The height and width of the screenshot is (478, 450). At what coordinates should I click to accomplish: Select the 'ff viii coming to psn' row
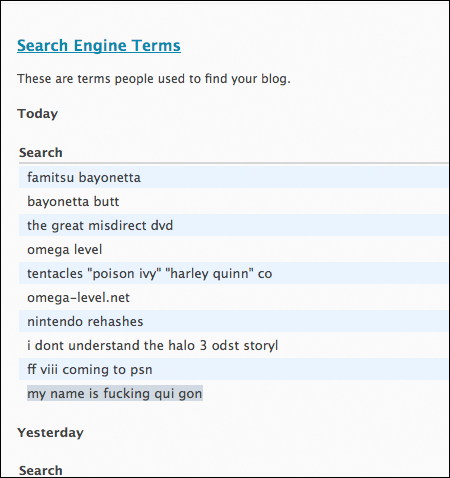[233, 369]
